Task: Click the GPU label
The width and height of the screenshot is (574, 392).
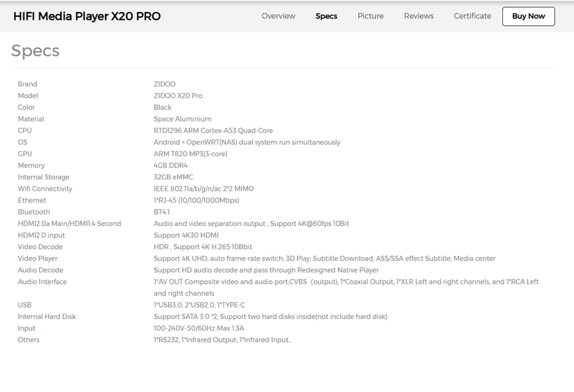Action: pyautogui.click(x=25, y=153)
